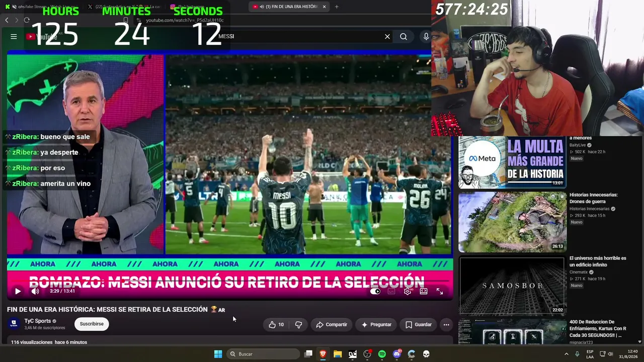Close the FIN DE UNA ERA tab
This screenshot has height=362, width=644.
(324, 7)
